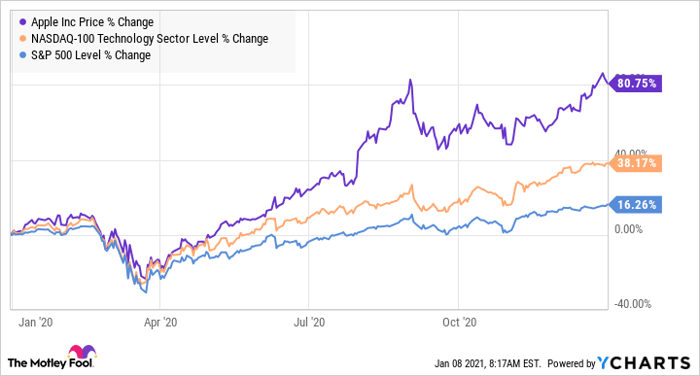Click the blue 16.26% value tag
The image size is (700, 376).
(x=636, y=205)
